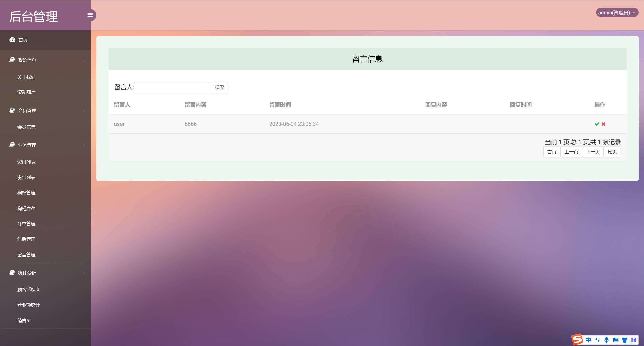Image resolution: width=644 pixels, height=346 pixels.
Task: Click the microphone voice input icon in Sogou toolbar
Action: click(606, 340)
